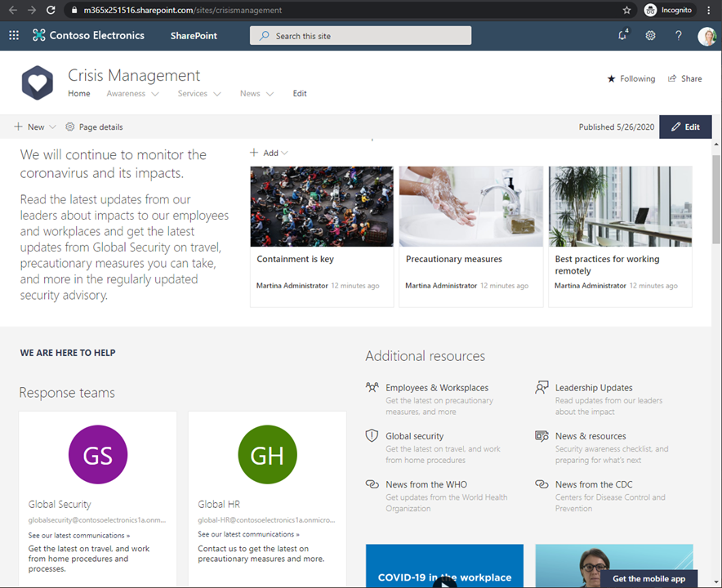The width and height of the screenshot is (722, 588).
Task: Open the settings gear icon
Action: 650,35
